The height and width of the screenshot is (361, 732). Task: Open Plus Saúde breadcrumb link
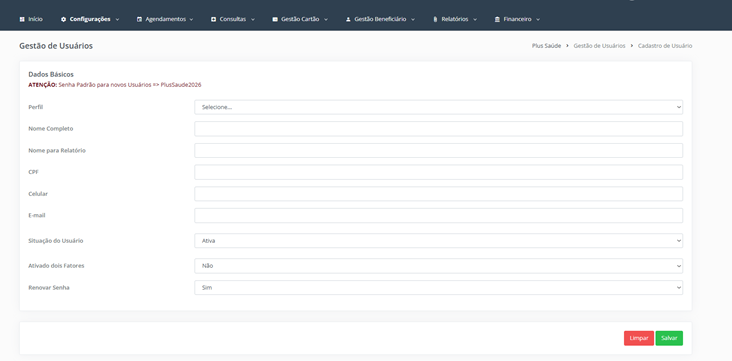[546, 46]
